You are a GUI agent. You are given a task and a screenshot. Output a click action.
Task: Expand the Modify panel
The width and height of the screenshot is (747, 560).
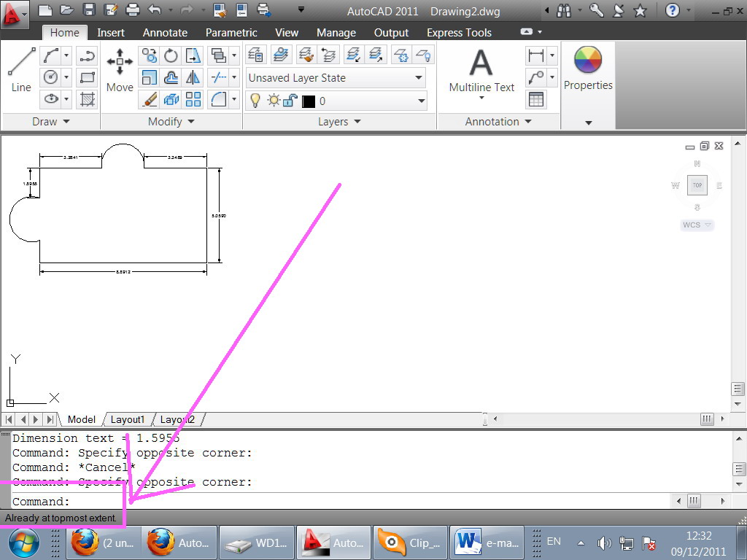(x=171, y=122)
